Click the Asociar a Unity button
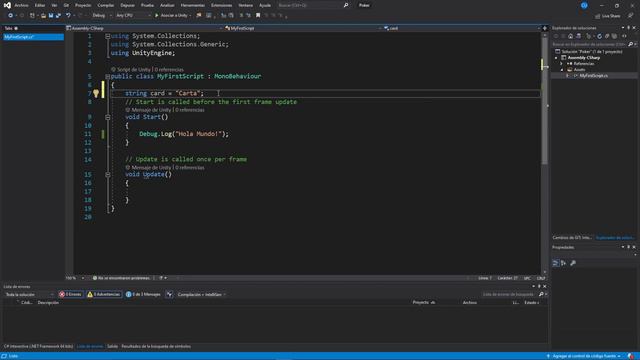Screen dimensions: 640x360 [x=174, y=16]
